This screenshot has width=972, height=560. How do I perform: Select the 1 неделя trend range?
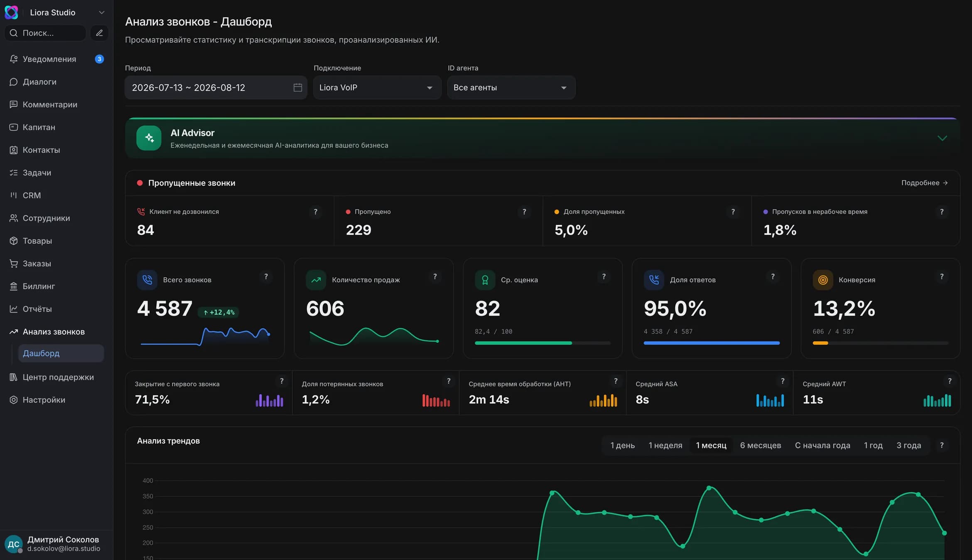pos(665,445)
